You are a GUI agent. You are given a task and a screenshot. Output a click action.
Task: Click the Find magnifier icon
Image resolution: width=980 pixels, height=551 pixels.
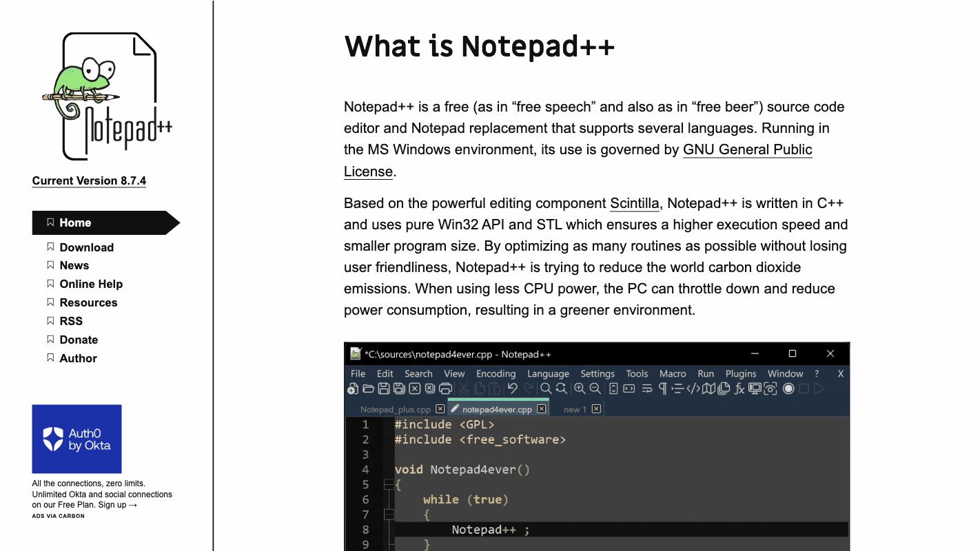point(546,388)
